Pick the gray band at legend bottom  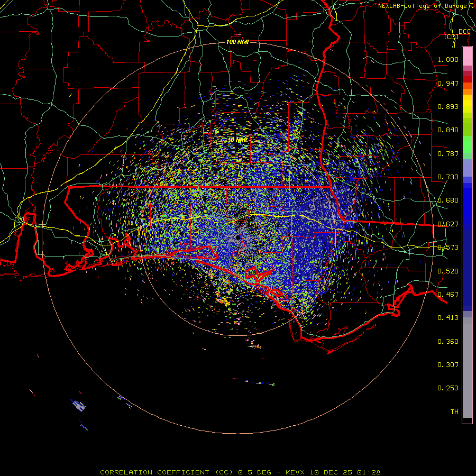[x=467, y=368]
